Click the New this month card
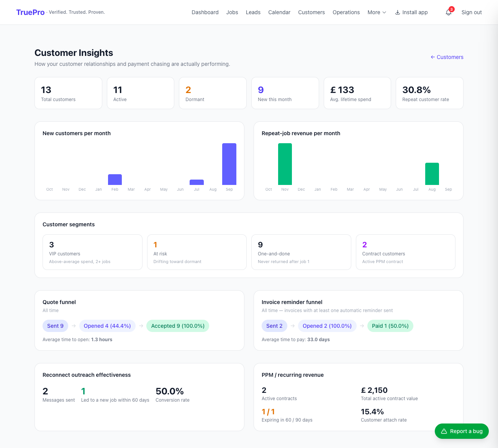This screenshot has height=448, width=498. tap(285, 93)
